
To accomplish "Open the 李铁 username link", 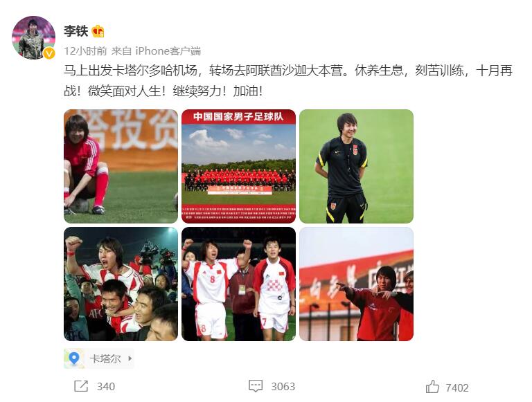I will click(x=76, y=31).
